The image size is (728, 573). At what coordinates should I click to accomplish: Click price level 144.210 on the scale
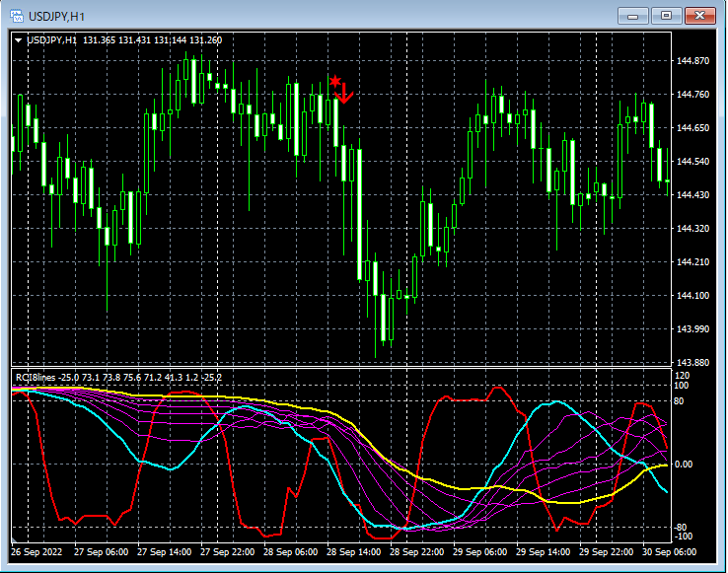[693, 262]
